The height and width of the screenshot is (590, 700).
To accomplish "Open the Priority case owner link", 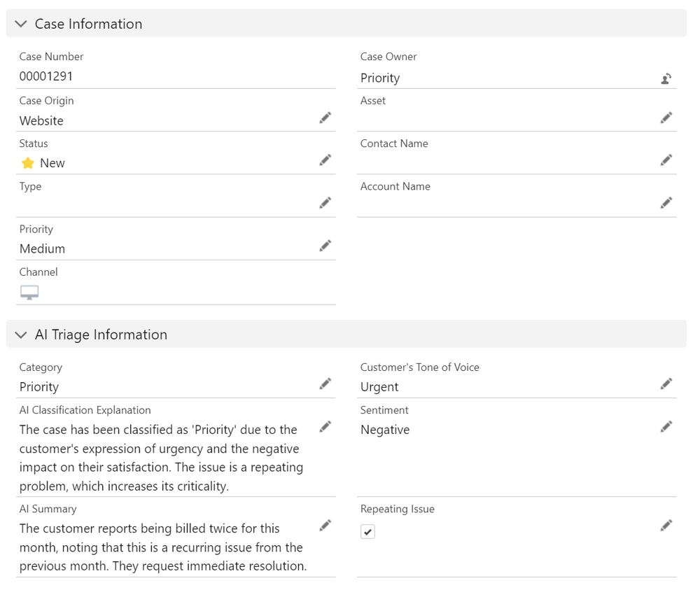I will (x=380, y=78).
